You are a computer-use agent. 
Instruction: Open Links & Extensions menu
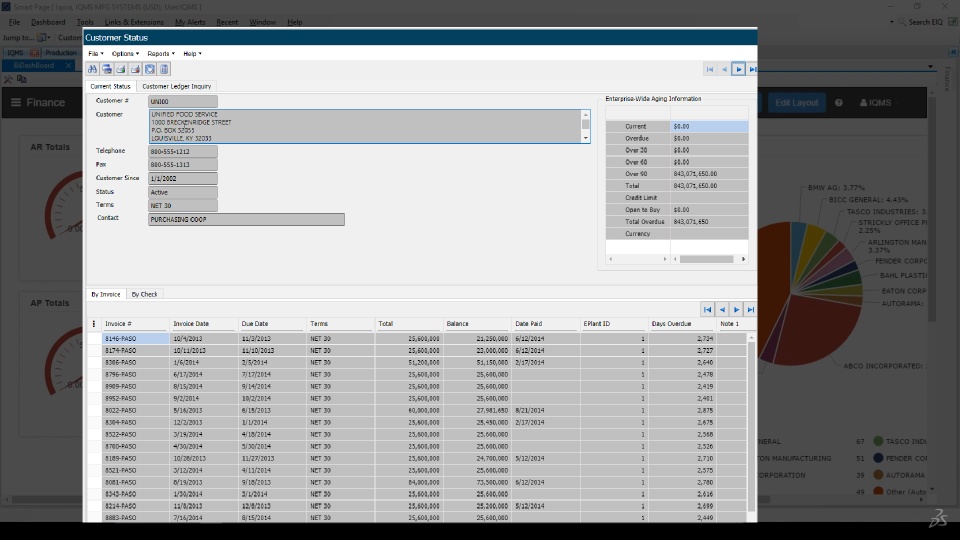coord(134,22)
